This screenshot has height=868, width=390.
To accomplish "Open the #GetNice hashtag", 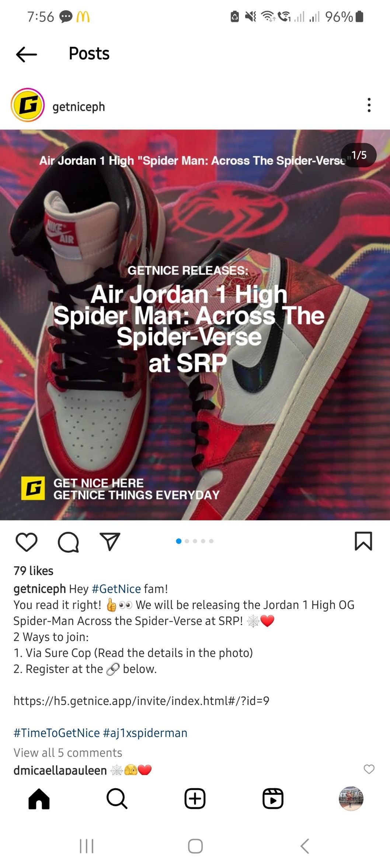I will coord(116,589).
